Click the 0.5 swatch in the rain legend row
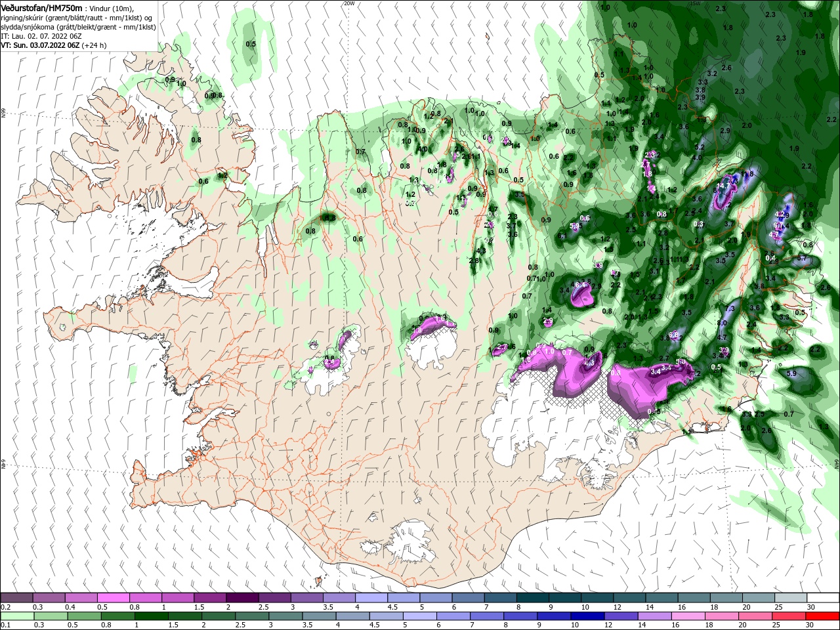 (x=84, y=616)
